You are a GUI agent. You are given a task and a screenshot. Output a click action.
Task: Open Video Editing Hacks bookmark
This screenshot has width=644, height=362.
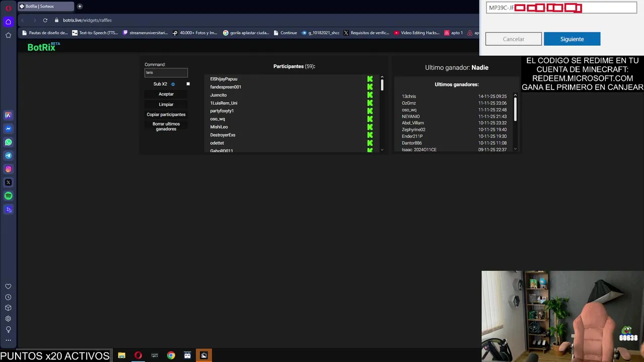tap(417, 33)
